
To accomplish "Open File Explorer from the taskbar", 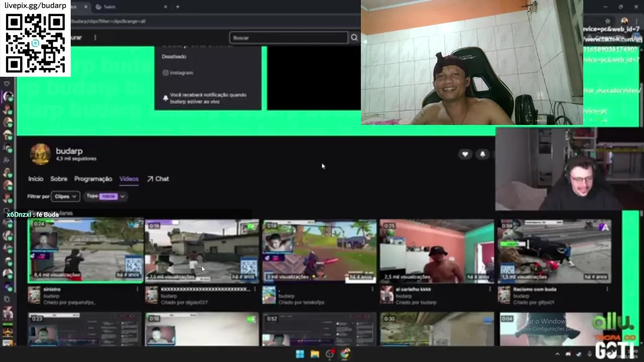I will (x=315, y=354).
